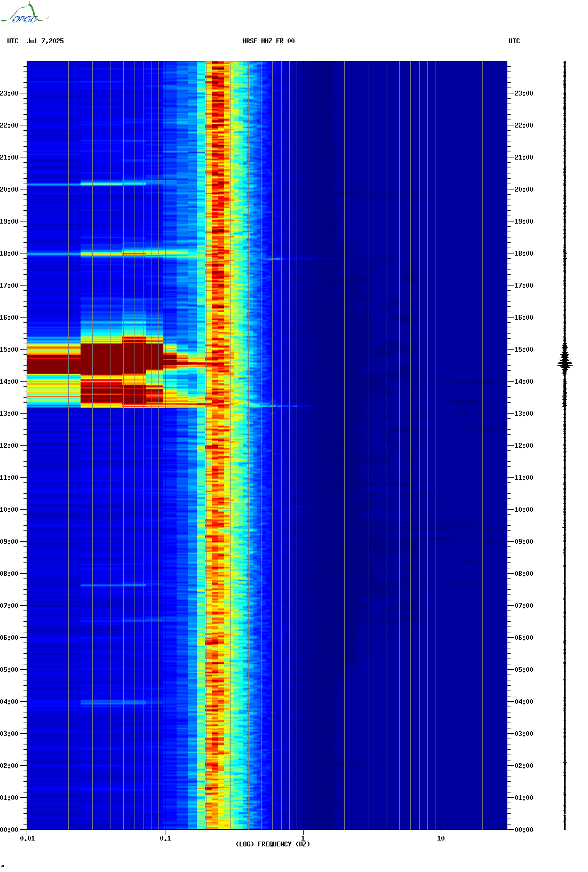Viewport: 588px width, 872px height.
Task: Click the station title 'HRSF HHZ FR 00'
Action: pyautogui.click(x=268, y=41)
